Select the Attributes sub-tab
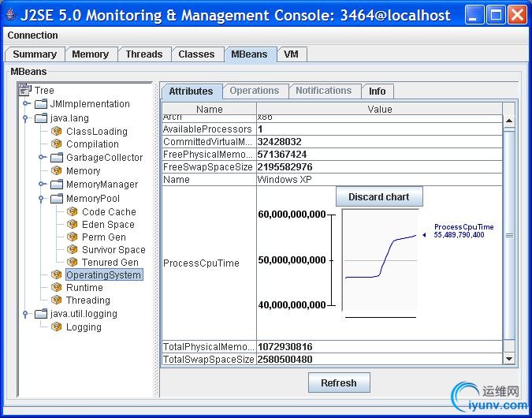 [x=192, y=91]
